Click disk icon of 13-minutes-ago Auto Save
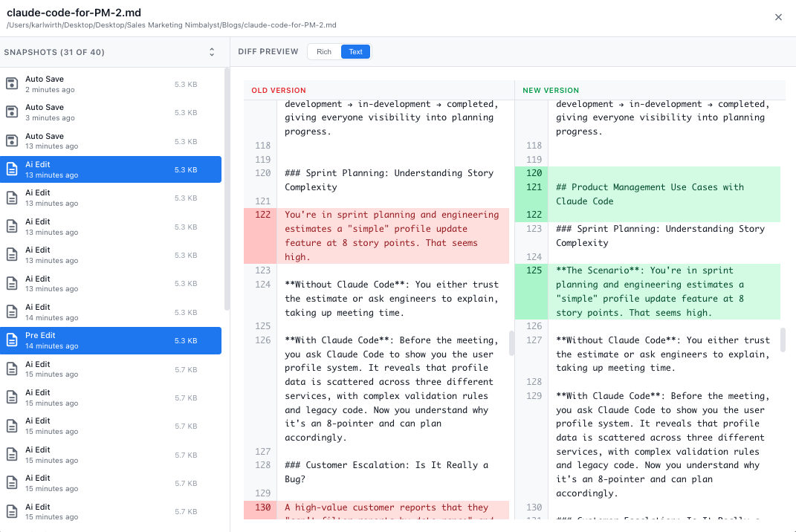Image resolution: width=796 pixels, height=532 pixels. coord(12,141)
